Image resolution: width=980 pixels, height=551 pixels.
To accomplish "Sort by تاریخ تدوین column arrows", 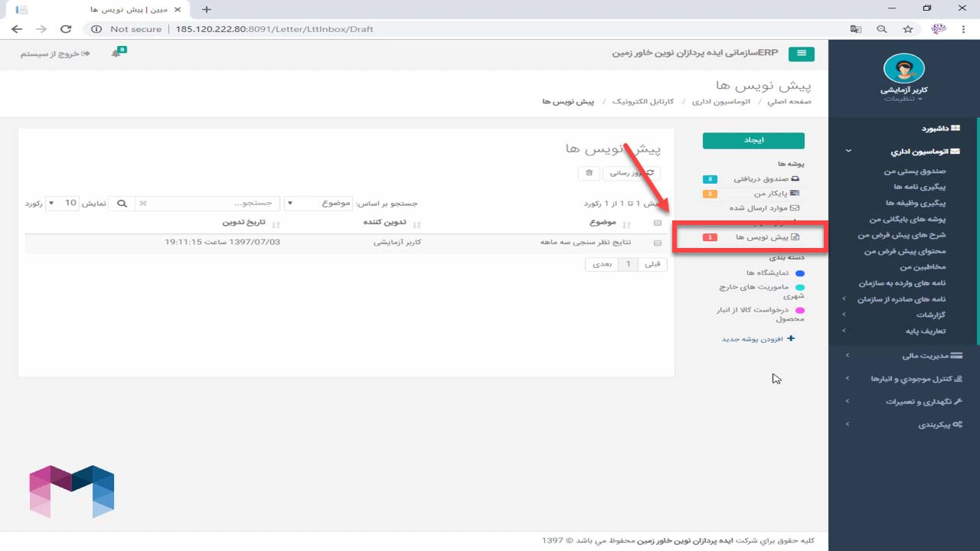I will [276, 224].
